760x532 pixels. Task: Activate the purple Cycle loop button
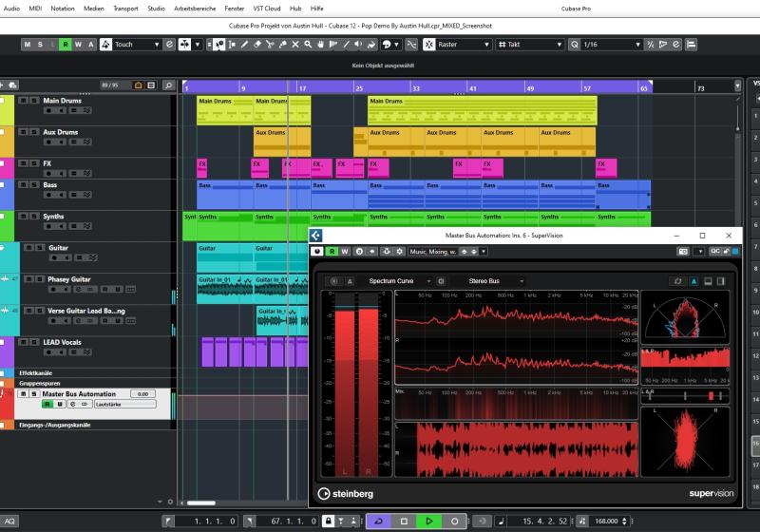[x=378, y=521]
